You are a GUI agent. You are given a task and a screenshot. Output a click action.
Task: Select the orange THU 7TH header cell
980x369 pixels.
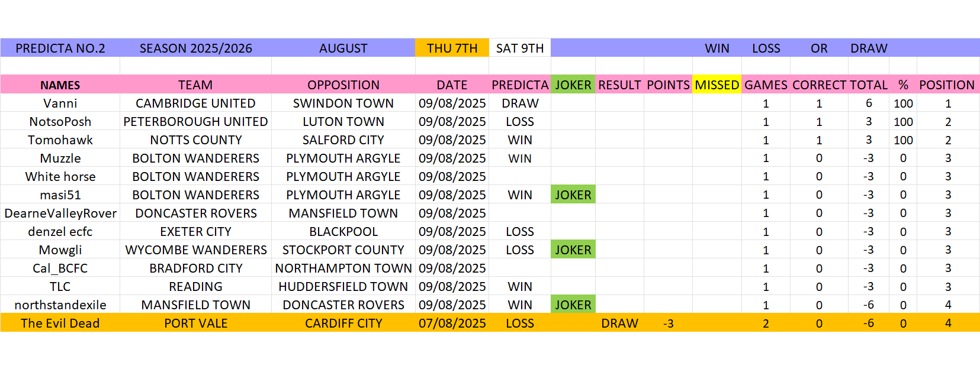click(452, 48)
